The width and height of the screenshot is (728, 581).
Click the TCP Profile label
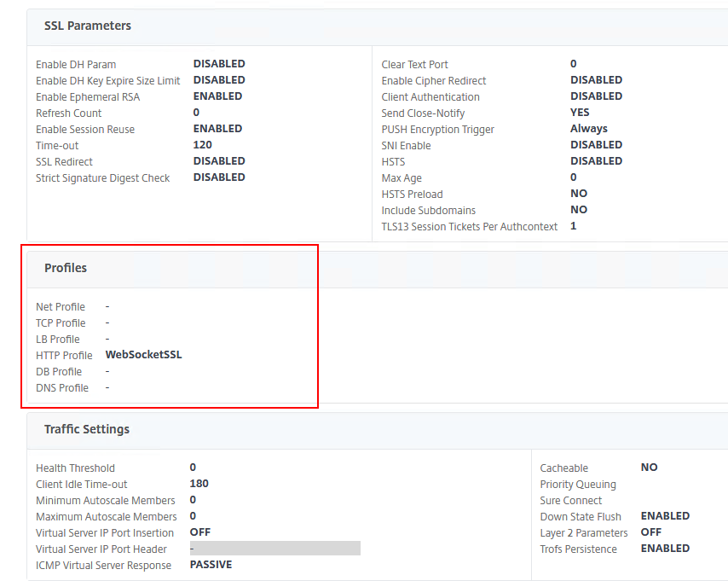point(61,323)
